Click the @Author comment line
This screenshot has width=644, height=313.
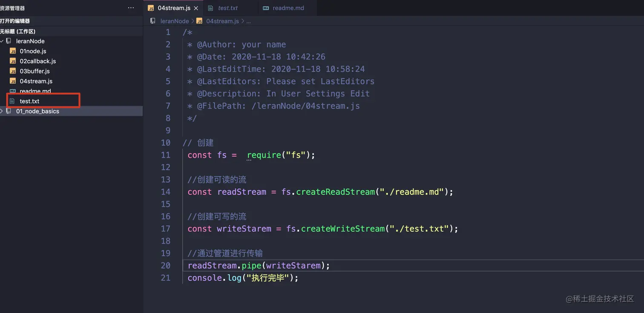pos(236,45)
